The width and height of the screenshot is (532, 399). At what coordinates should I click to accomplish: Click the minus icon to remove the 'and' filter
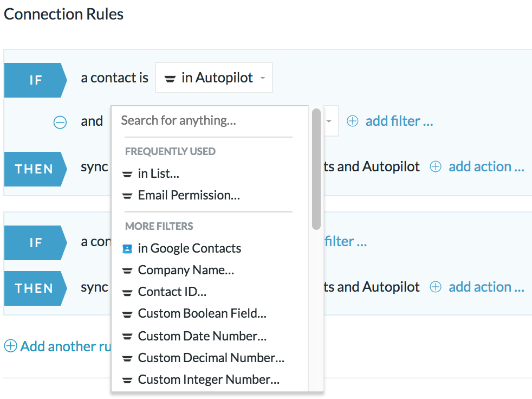60,122
